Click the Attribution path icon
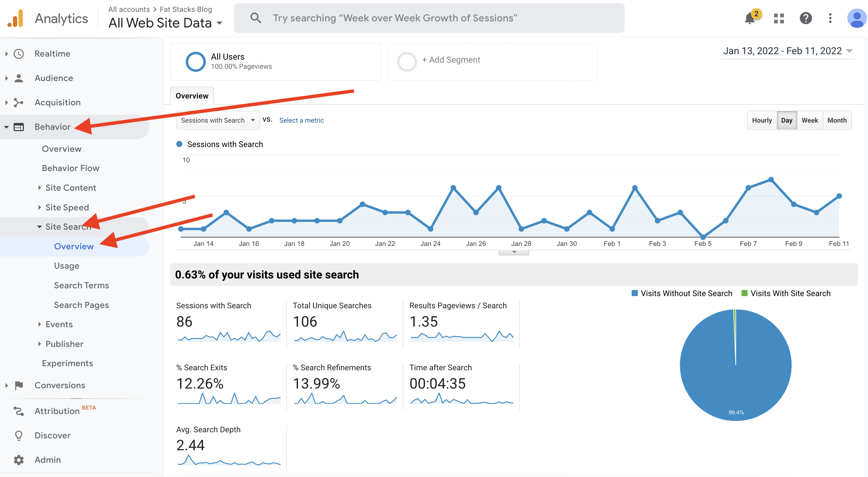 (x=19, y=411)
